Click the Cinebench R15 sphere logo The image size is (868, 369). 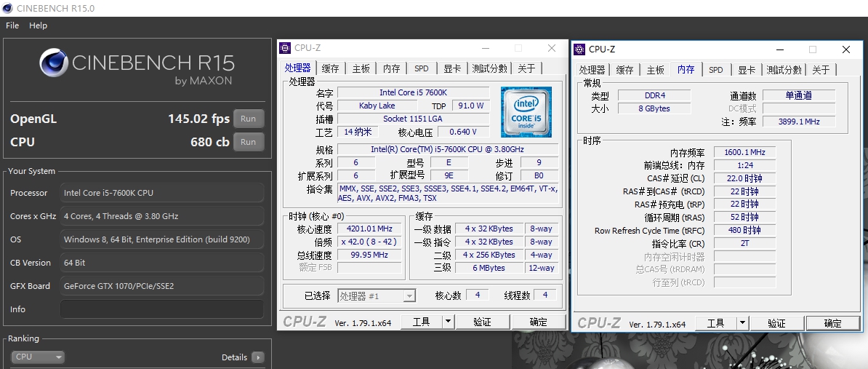coord(54,63)
